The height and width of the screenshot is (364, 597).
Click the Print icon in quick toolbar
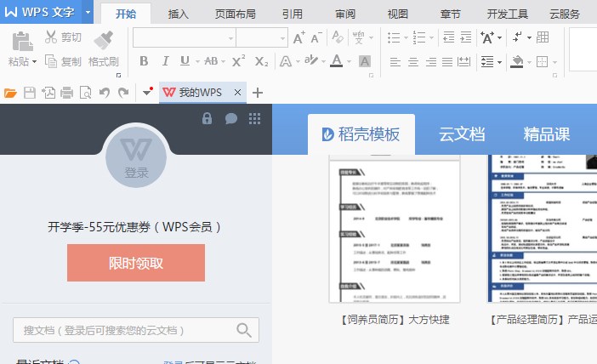(x=66, y=93)
